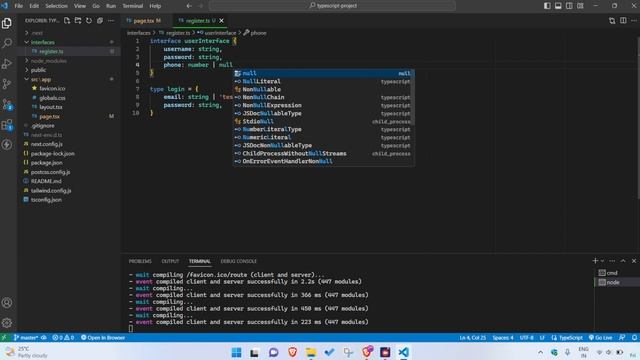Image resolution: width=640 pixels, height=360 pixels.
Task: Open Explorer views and more actions
Action: (x=111, y=20)
